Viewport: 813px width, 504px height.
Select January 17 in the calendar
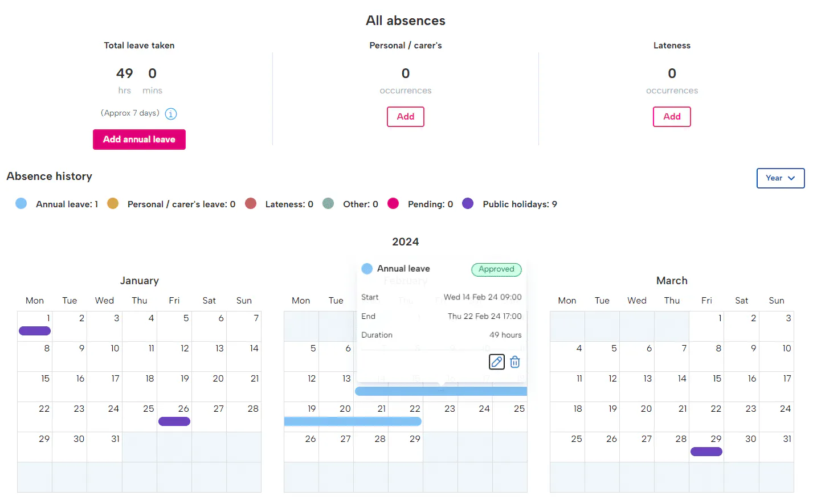click(x=104, y=387)
